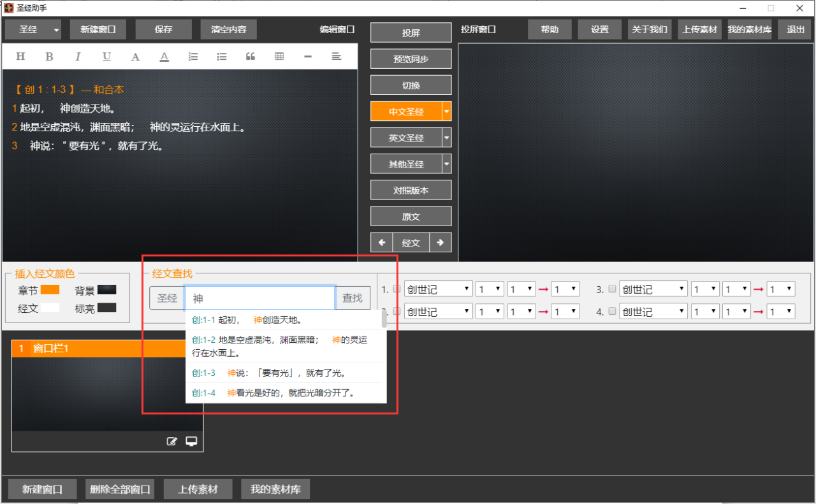Toggle bold formatting in editor toolbar
Viewport: 816px width, 504px height.
pyautogui.click(x=49, y=57)
